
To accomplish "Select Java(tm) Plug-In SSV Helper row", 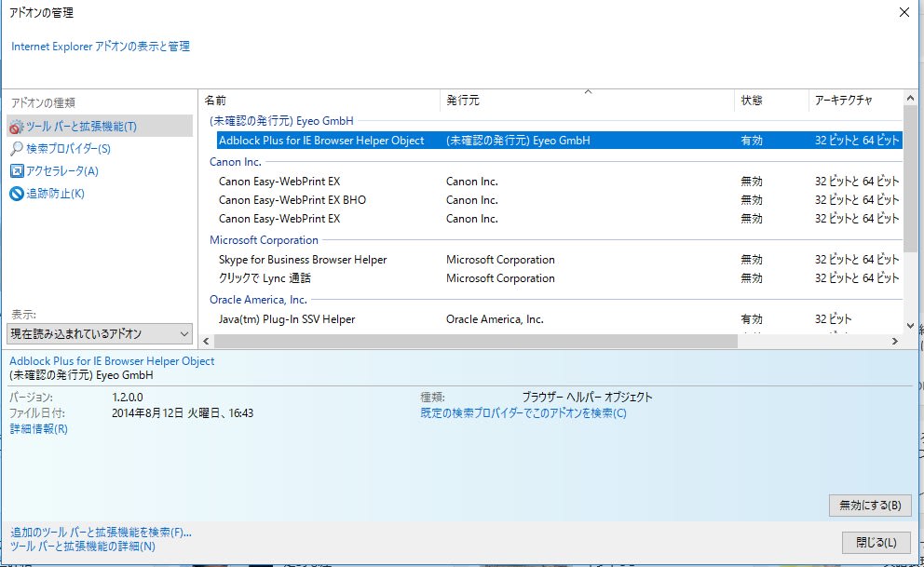I will coord(559,319).
